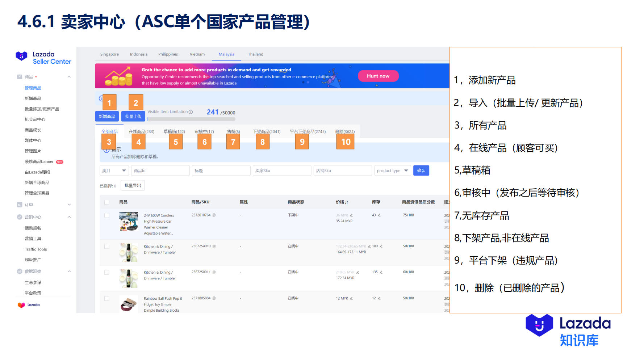
Task: Click the Visible Item Limitation progress bar
Action: tap(190, 119)
